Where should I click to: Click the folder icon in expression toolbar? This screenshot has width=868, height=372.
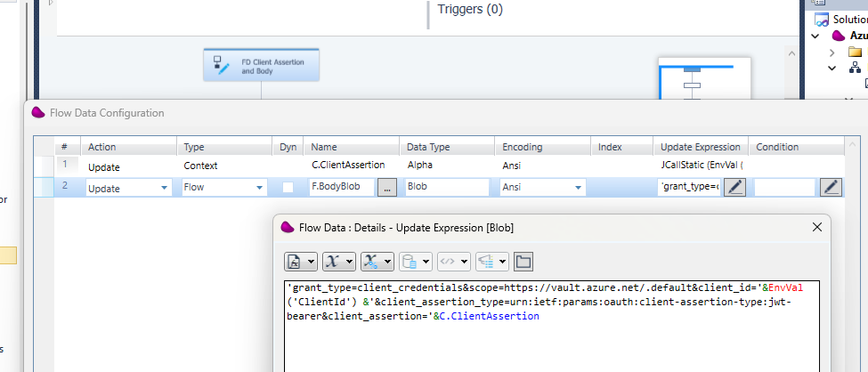point(523,262)
